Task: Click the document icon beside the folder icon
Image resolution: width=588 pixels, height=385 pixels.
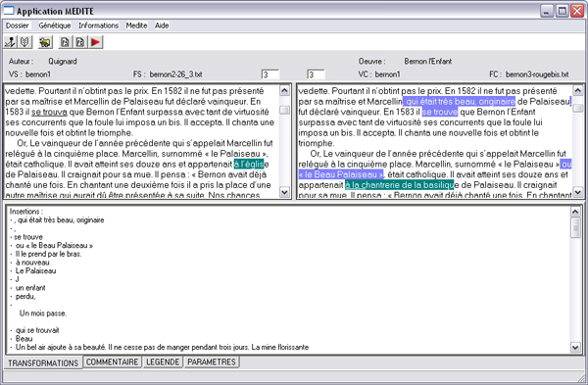Action: coord(65,42)
